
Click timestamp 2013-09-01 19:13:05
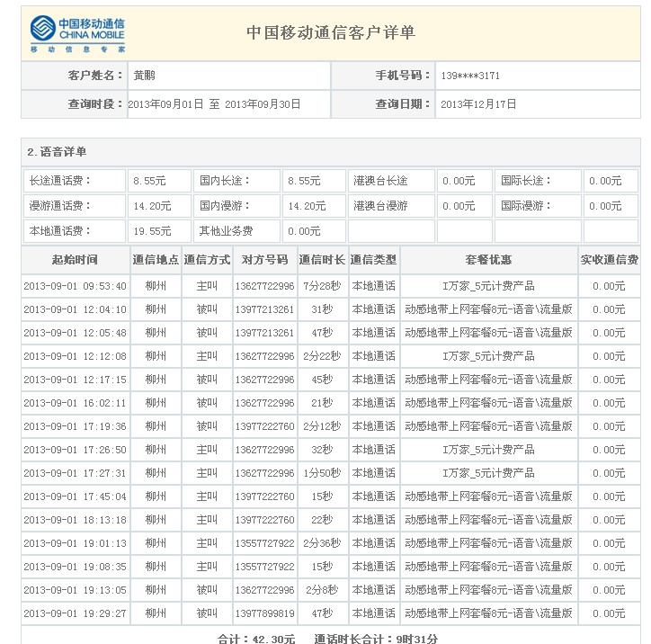(75, 590)
